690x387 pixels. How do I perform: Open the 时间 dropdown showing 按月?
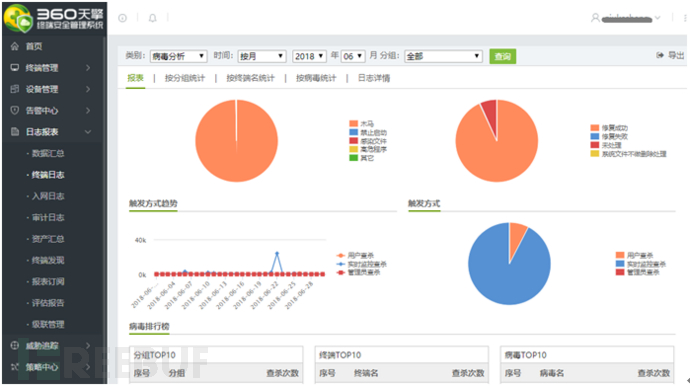(x=262, y=56)
